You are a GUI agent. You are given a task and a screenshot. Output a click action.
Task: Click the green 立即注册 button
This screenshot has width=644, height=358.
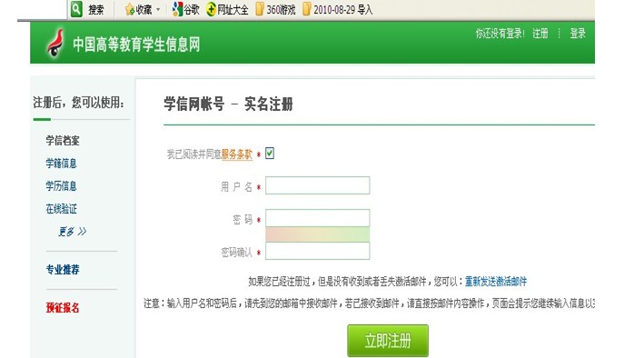(388, 341)
